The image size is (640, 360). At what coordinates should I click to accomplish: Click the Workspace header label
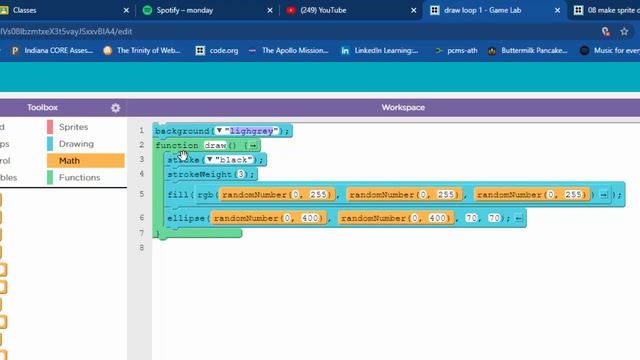(x=403, y=108)
